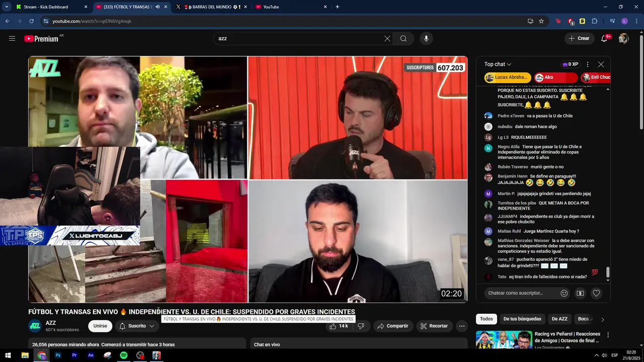Mute the tab audio speaker icon
This screenshot has width=644, height=362.
tap(157, 7)
